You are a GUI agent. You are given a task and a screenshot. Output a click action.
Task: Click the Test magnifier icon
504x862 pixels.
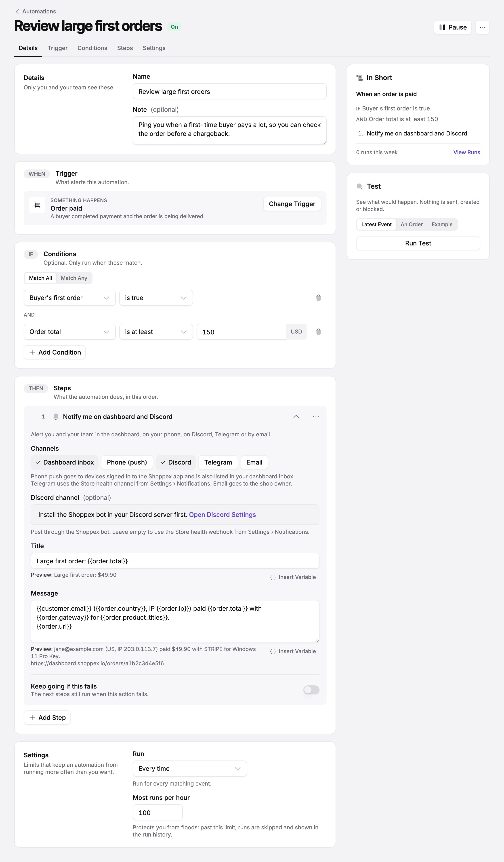(x=359, y=186)
